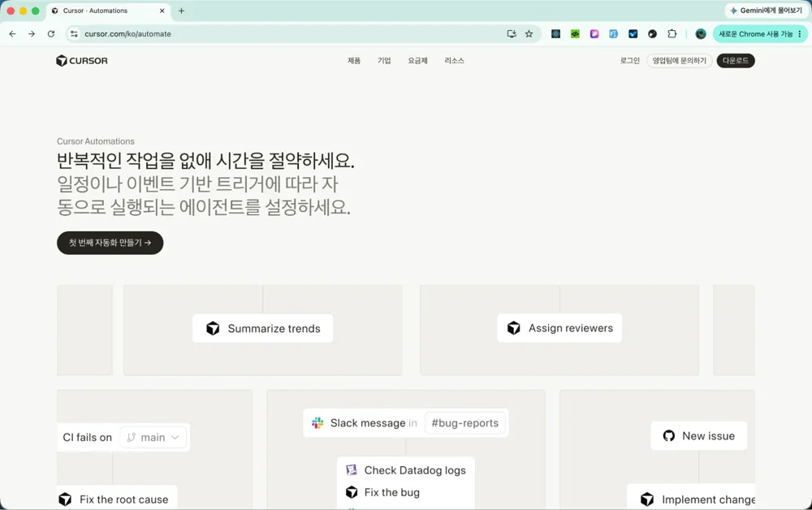Click the cube icon in Summarize trends card
This screenshot has height=510, width=812.
click(213, 328)
